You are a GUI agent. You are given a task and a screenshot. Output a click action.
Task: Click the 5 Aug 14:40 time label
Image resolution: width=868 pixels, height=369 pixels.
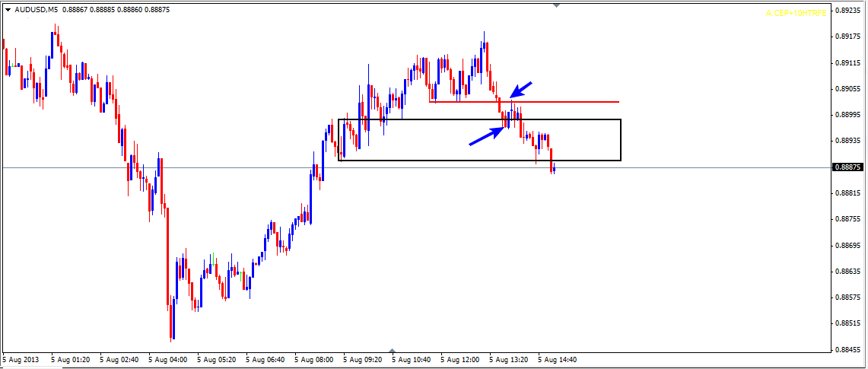(558, 359)
